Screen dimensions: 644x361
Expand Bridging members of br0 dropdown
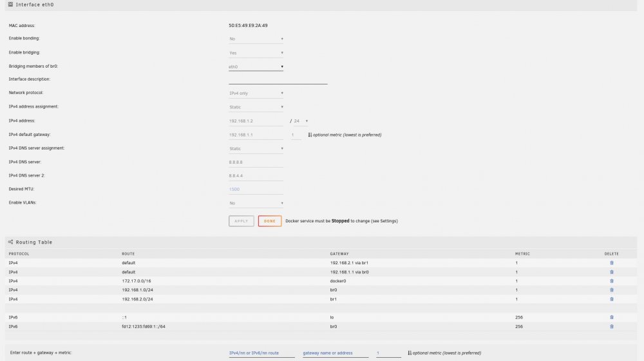coord(256,66)
